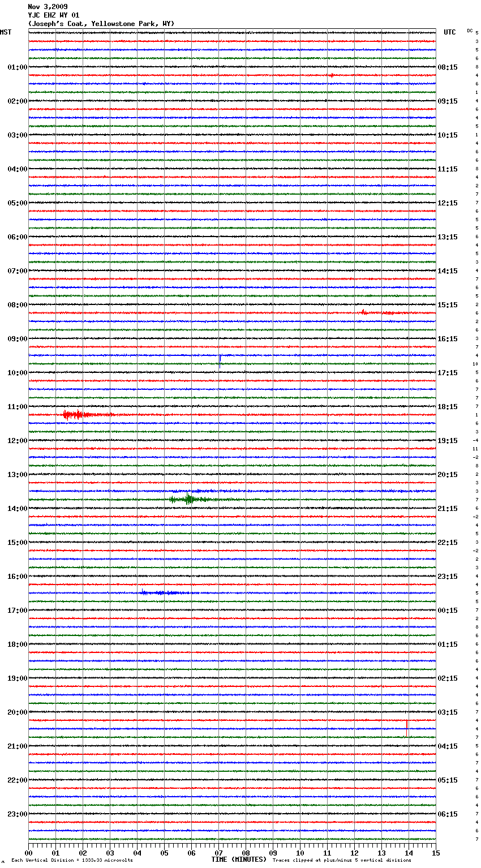481x868 pixels.
Task: Click the 06:15 UTC time label
Action: tap(448, 814)
